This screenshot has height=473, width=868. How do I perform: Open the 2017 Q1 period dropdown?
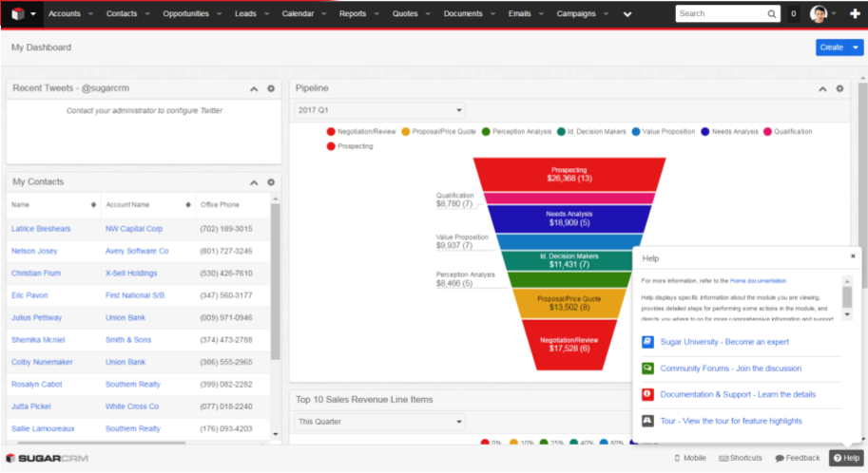pos(379,110)
